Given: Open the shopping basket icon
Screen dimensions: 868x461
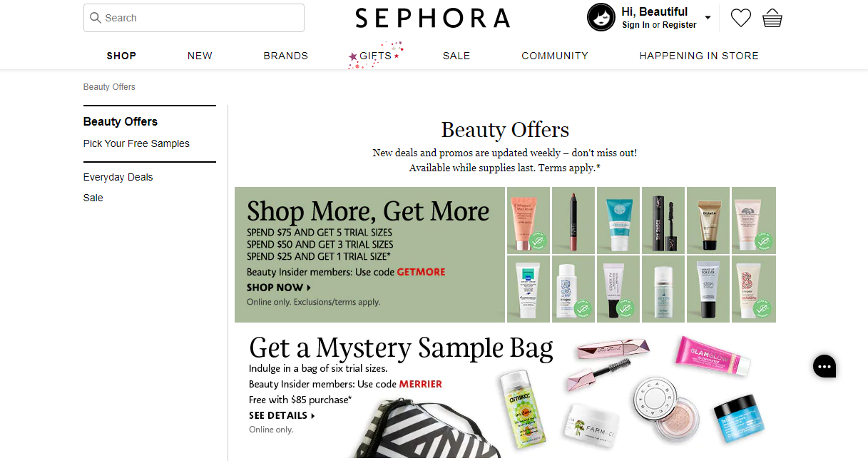Looking at the screenshot, I should pos(772,18).
